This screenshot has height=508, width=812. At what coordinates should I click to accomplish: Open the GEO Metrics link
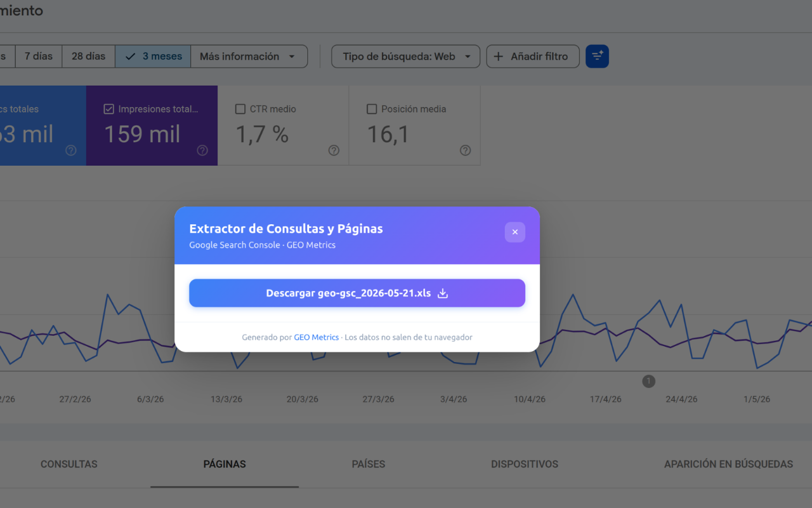pos(316,337)
